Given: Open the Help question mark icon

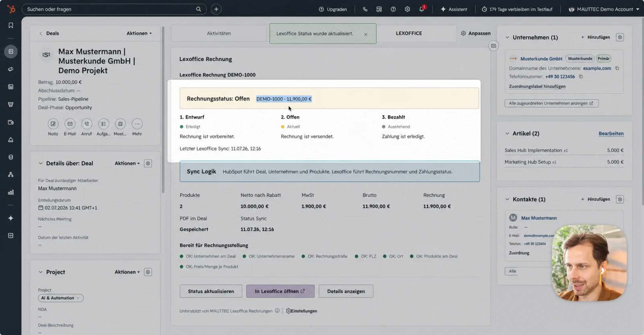Looking at the screenshot, I should 393,9.
